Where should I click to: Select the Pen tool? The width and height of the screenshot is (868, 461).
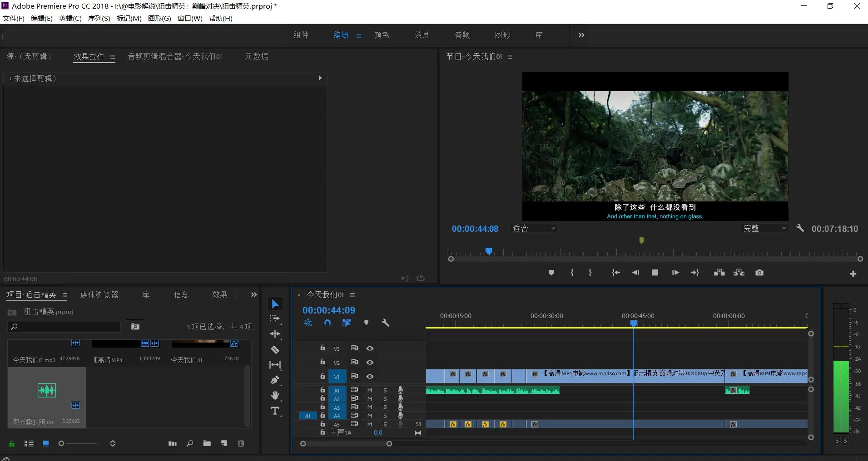point(275,380)
